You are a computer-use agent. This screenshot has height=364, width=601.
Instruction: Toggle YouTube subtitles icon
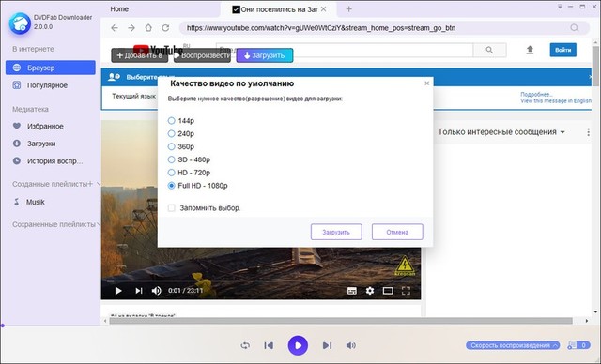tap(352, 291)
